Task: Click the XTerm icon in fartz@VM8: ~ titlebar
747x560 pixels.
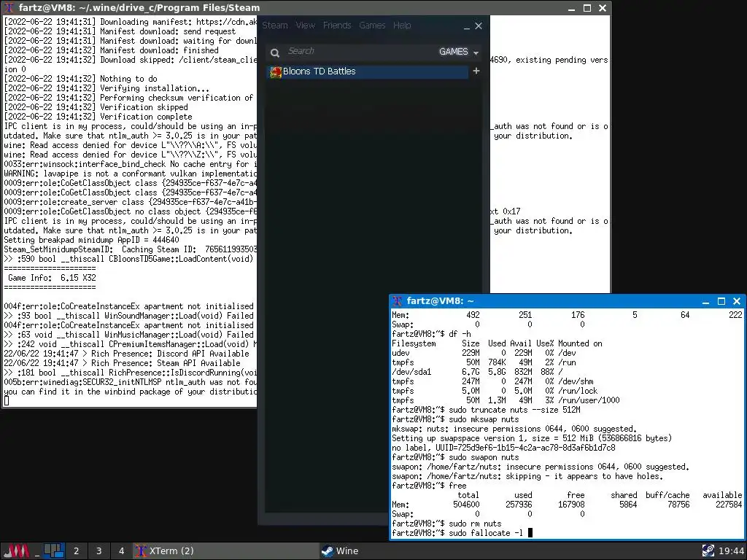Action: click(x=397, y=301)
